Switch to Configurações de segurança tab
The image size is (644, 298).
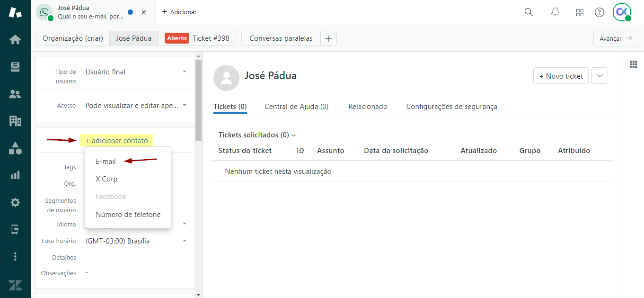click(451, 107)
